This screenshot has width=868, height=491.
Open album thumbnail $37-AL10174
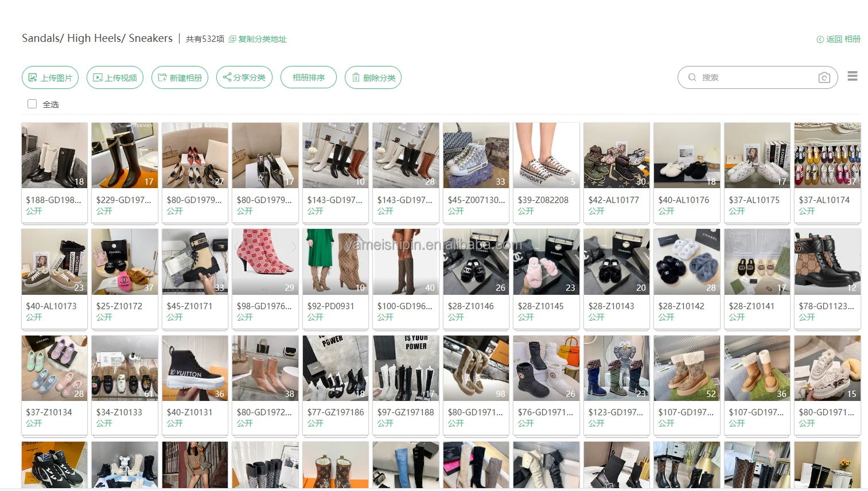[827, 155]
